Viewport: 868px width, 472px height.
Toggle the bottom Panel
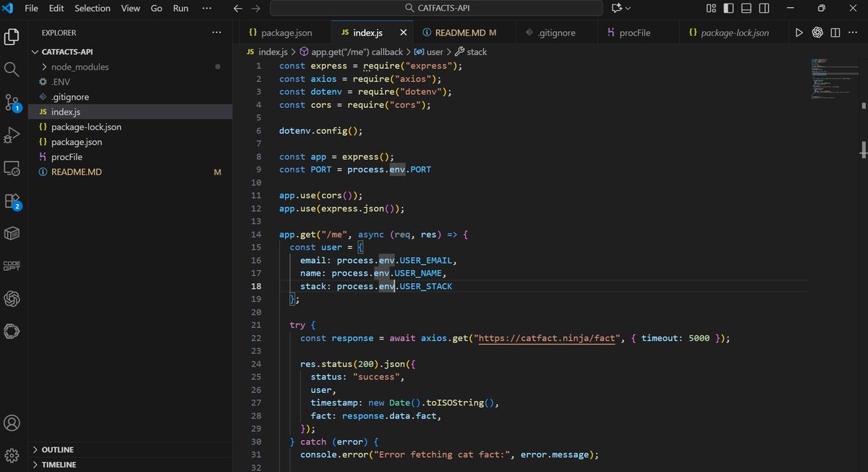pos(746,9)
